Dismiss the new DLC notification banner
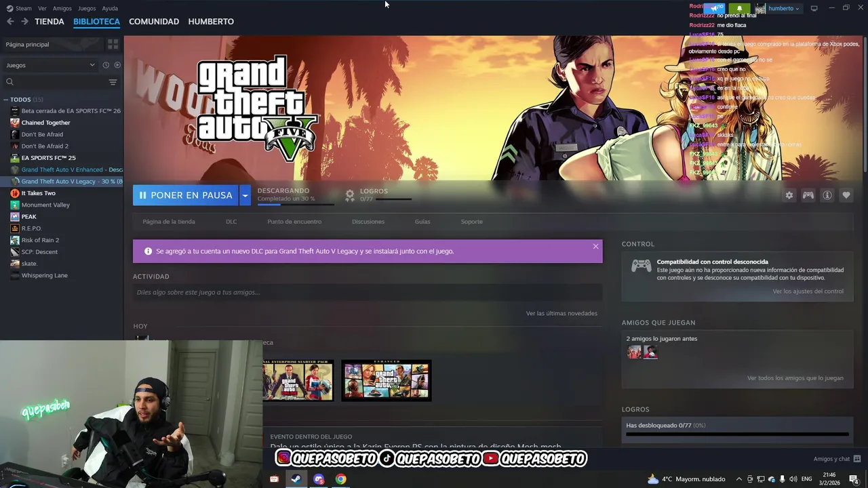 tap(596, 246)
